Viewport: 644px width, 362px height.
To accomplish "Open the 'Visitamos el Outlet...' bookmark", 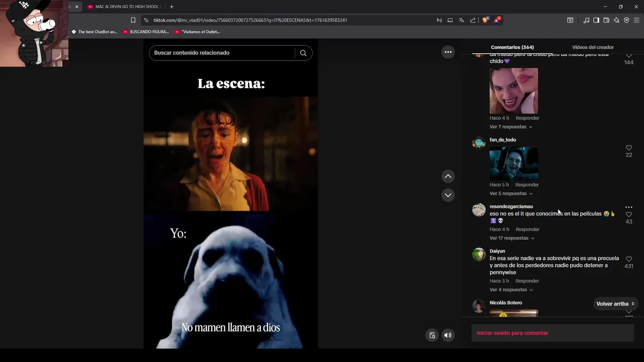I will [197, 32].
